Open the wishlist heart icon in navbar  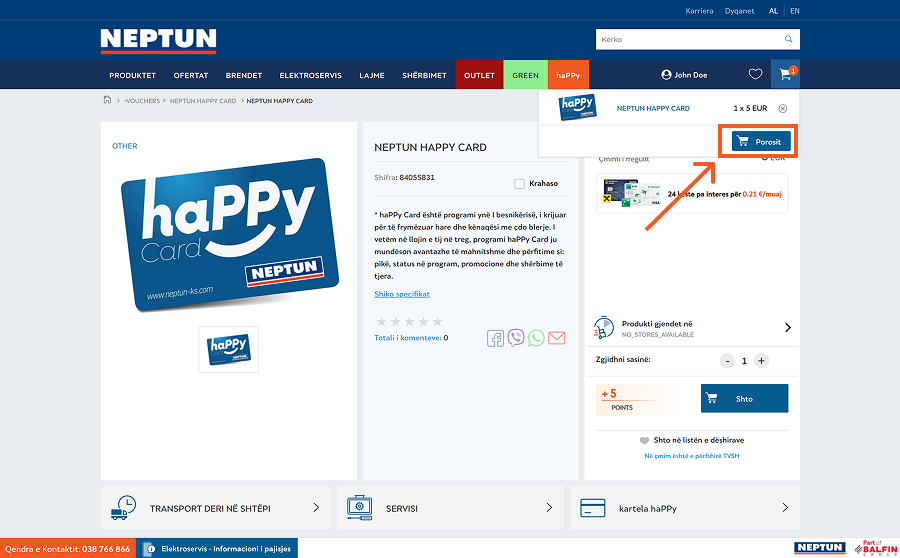point(755,75)
